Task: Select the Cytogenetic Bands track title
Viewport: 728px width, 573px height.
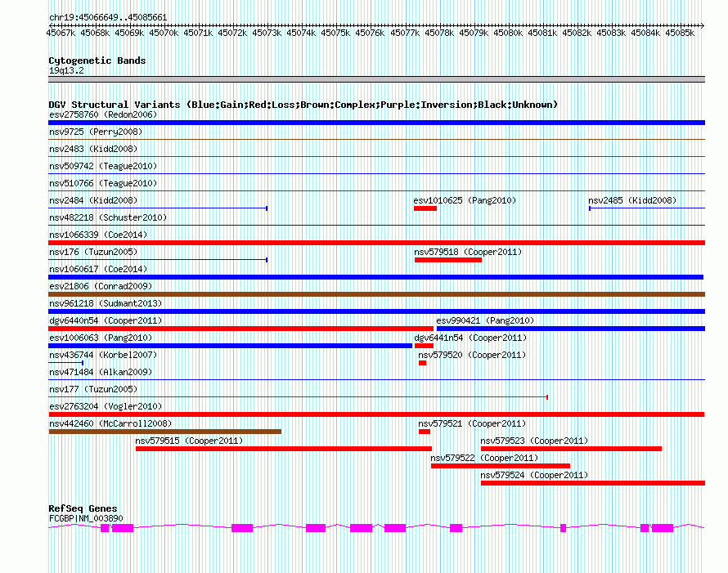Action: point(97,60)
